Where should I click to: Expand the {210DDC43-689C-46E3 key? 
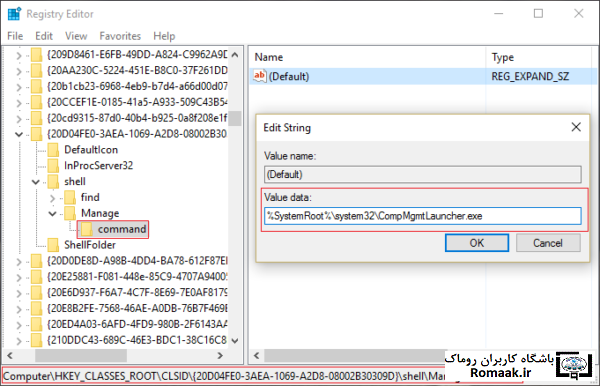(18, 340)
